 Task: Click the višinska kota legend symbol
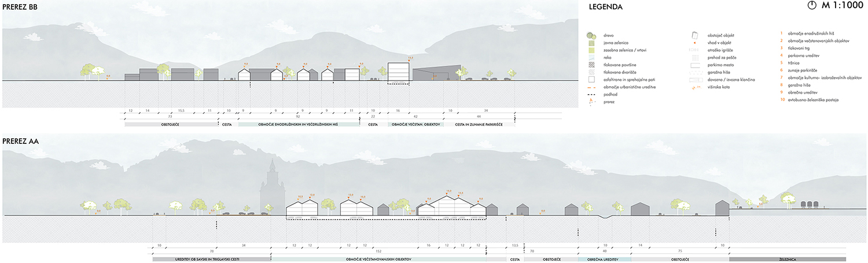[696, 88]
